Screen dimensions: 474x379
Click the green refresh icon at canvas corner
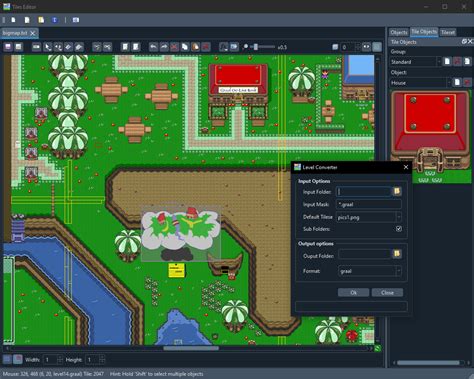[378, 348]
